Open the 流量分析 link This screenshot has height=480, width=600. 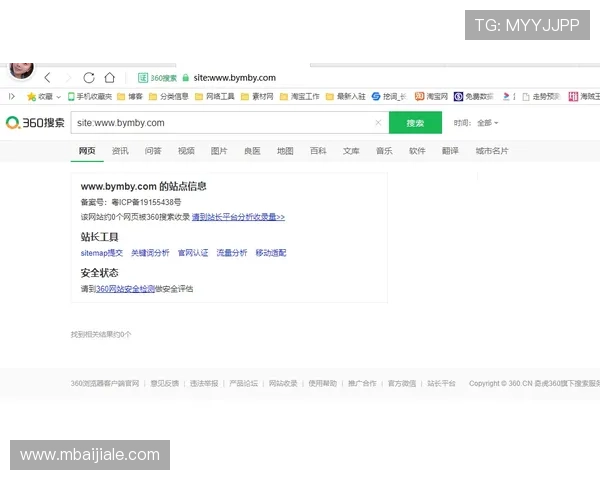232,253
